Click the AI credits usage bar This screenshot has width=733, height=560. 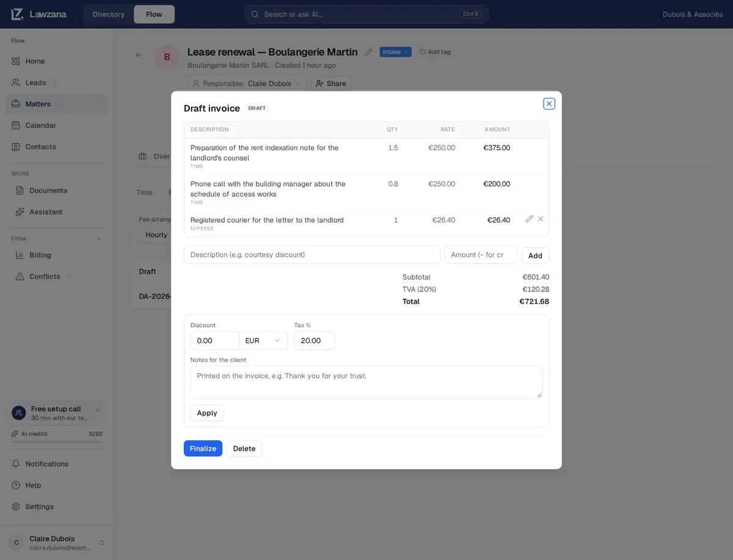[56, 441]
